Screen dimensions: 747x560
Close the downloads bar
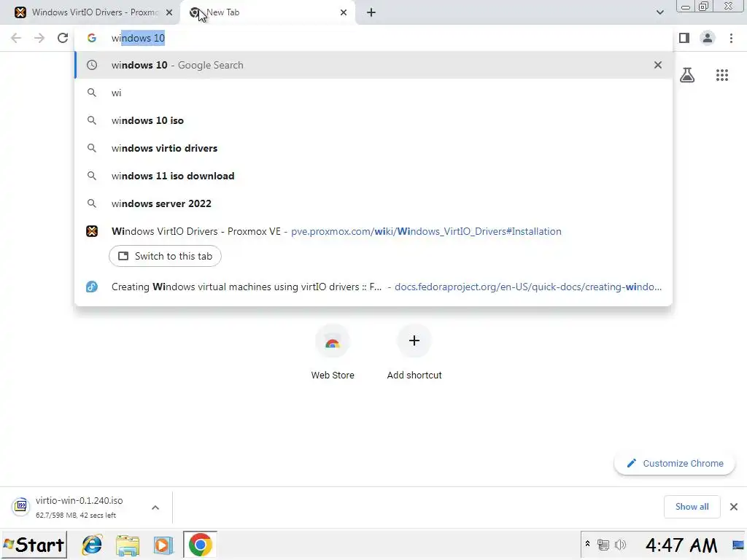(734, 507)
